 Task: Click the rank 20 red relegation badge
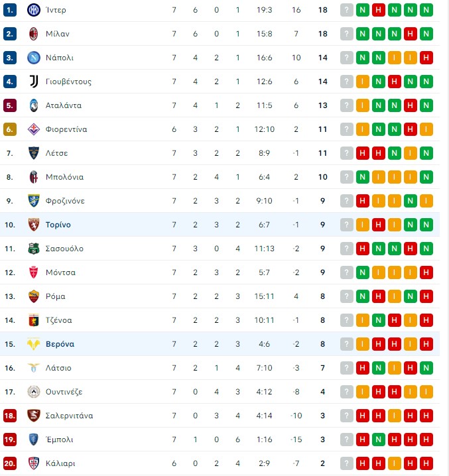pos(10,463)
